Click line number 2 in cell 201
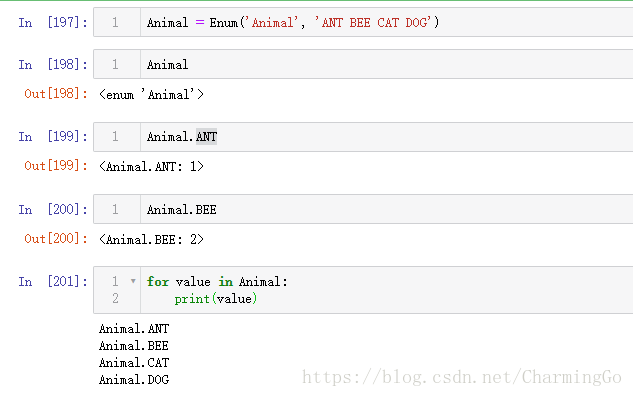Image resolution: width=633 pixels, height=397 pixels. pos(115,298)
